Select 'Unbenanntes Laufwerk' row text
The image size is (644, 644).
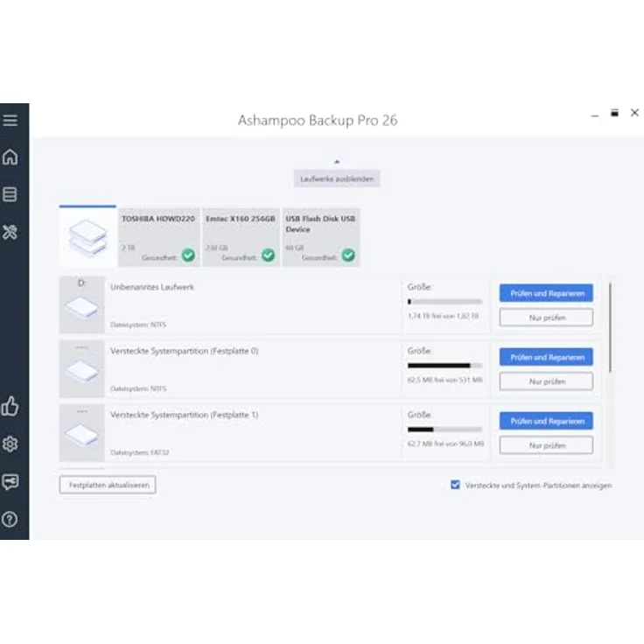tap(152, 287)
